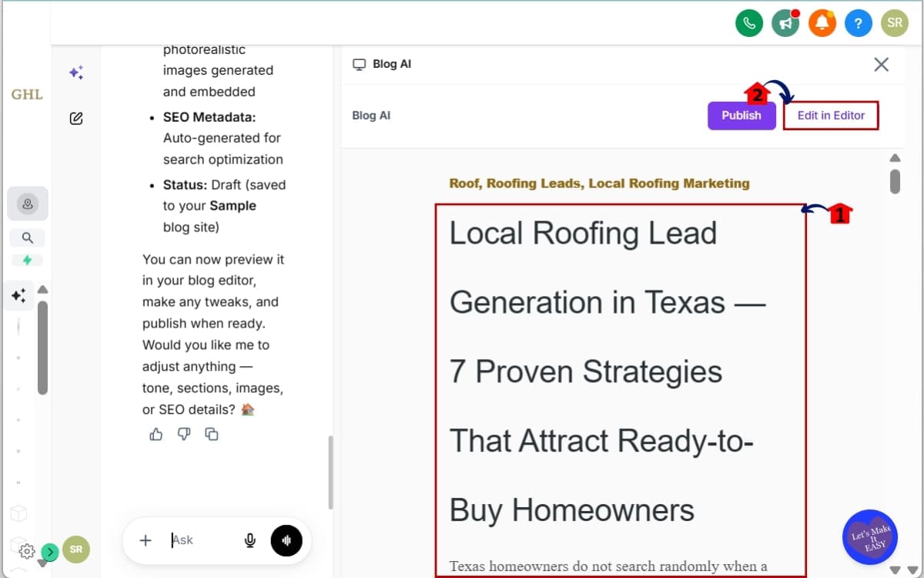Click the green lightning quick actions icon
924x578 pixels.
point(28,260)
